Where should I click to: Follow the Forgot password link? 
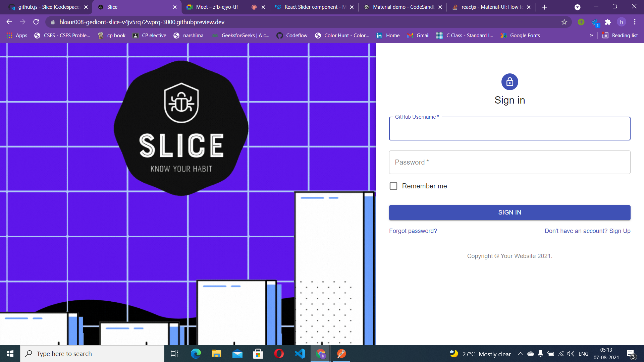click(413, 231)
